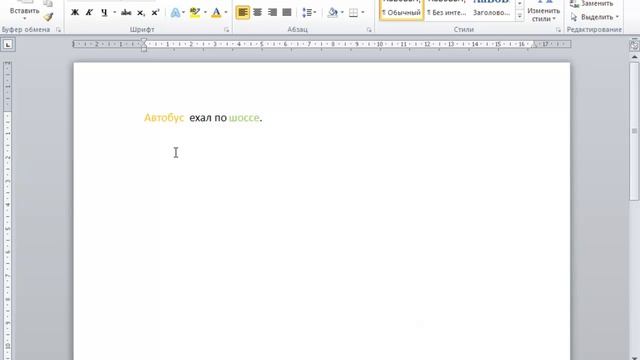Screen dimensions: 640x360
Task: Open highlight color dropdown arrow
Action: pyautogui.click(x=205, y=13)
